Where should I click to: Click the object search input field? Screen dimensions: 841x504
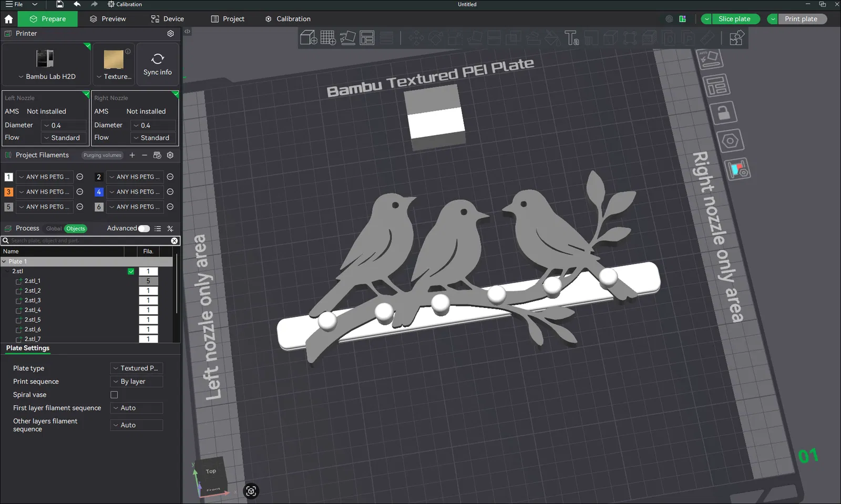click(x=90, y=241)
